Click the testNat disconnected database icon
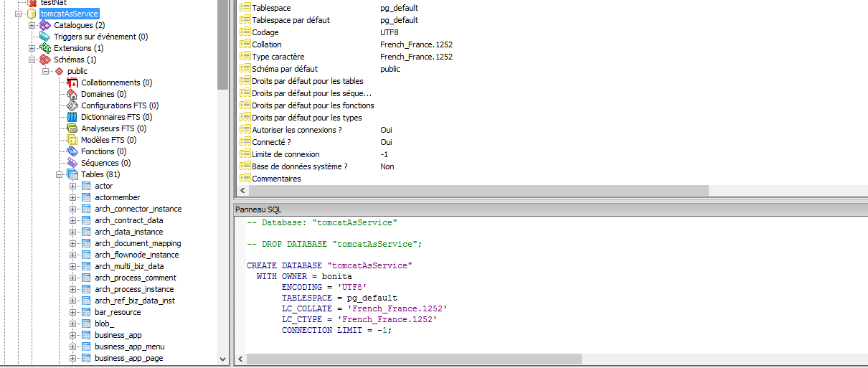 pos(32,3)
